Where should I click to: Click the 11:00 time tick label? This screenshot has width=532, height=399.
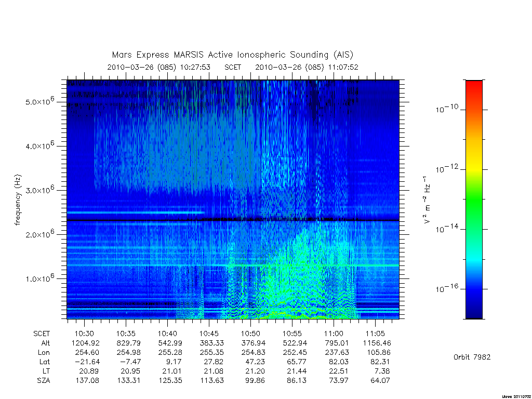pyautogui.click(x=334, y=334)
